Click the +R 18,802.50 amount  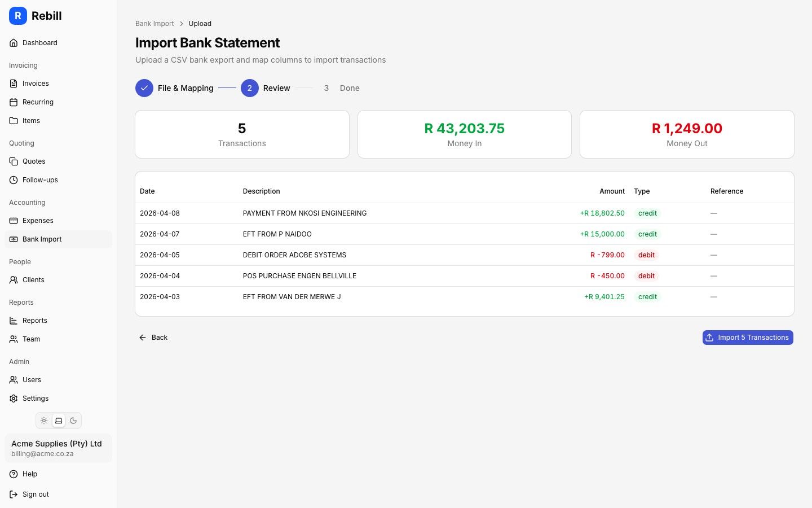click(x=602, y=213)
